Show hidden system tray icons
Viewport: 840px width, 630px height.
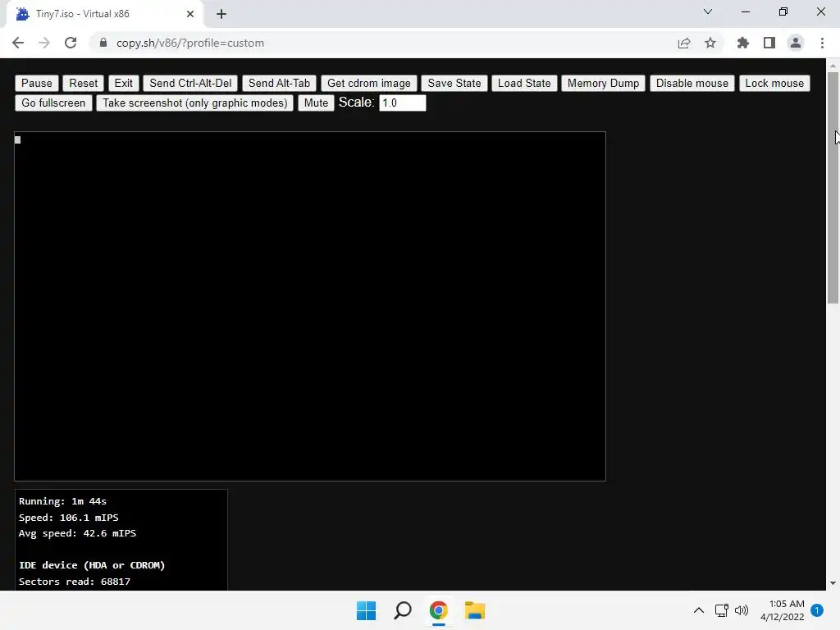click(x=699, y=610)
